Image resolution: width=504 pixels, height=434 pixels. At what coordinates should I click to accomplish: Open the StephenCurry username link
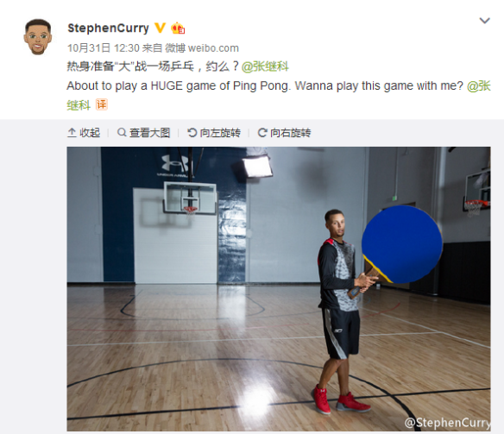tap(109, 28)
